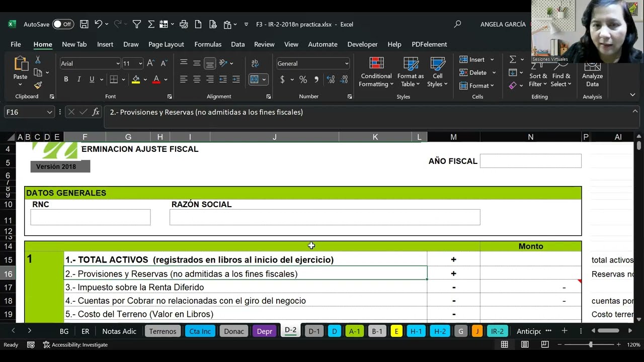Open Conditional Formatting menu
The width and height of the screenshot is (644, 362).
(376, 72)
